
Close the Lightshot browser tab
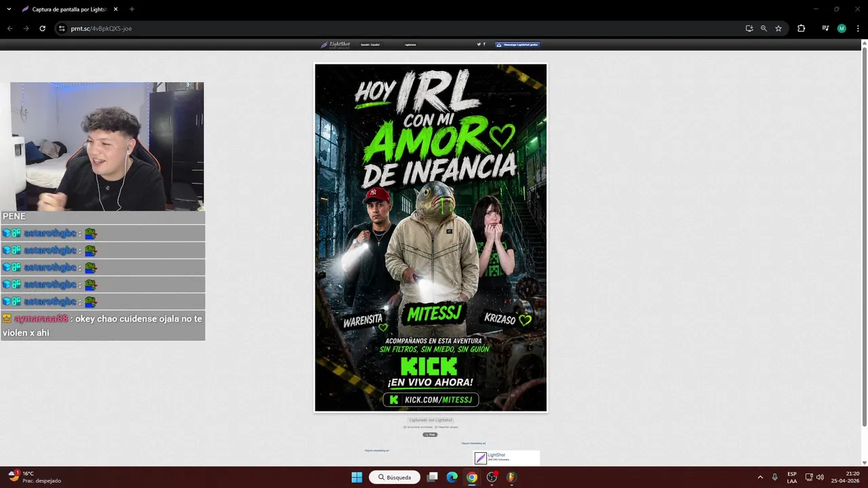coord(115,9)
